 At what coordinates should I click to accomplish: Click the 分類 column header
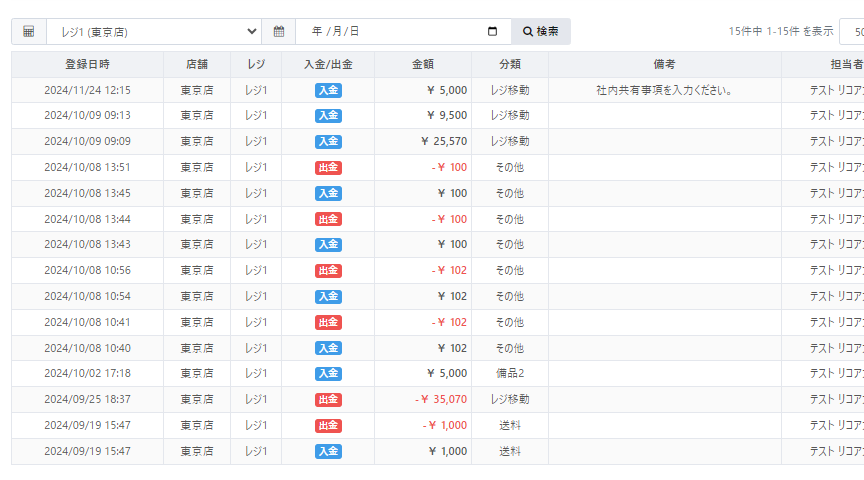pyautogui.click(x=510, y=64)
